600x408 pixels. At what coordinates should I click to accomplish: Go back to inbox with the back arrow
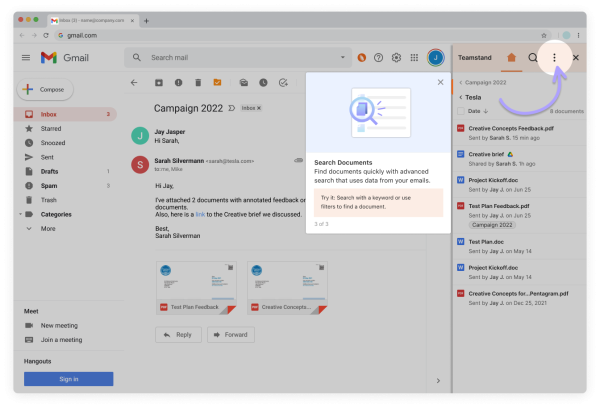click(x=134, y=82)
